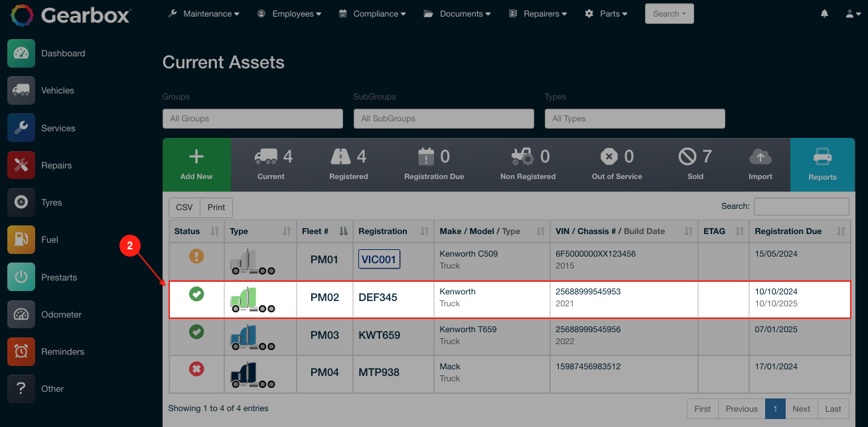Screen dimensions: 868x427
Task: Open the Dashboard sidebar icon
Action: (x=21, y=53)
